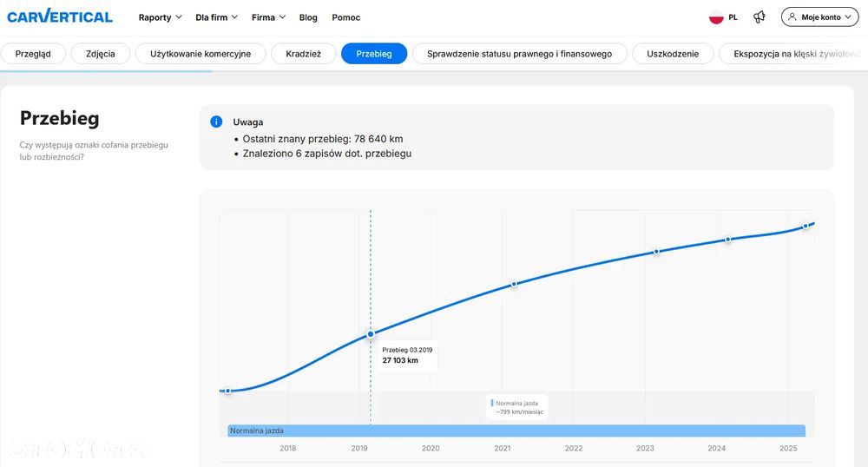Image resolution: width=868 pixels, height=467 pixels.
Task: Open the Moje konto account menu
Action: tap(819, 17)
